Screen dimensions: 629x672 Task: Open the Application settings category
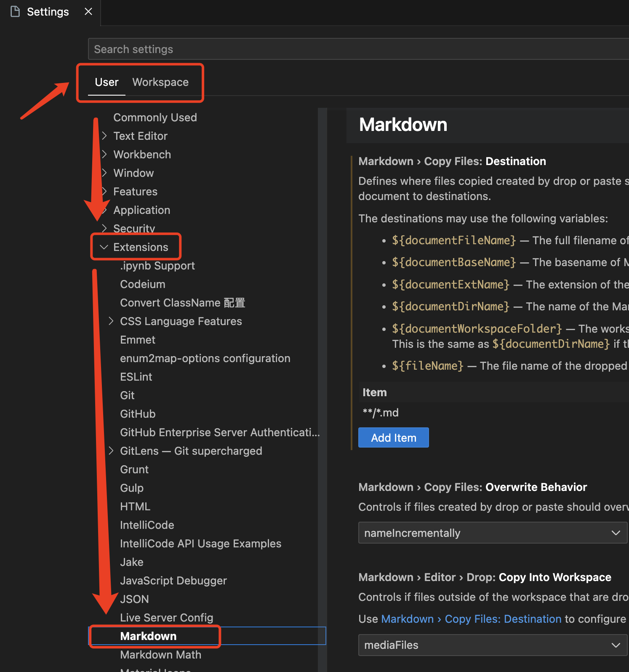[x=141, y=210]
